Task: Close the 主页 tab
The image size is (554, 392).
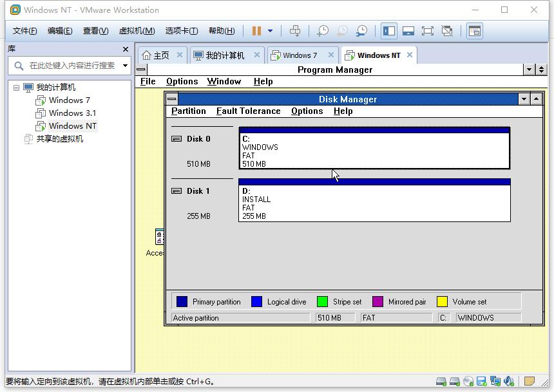Action: 180,55
